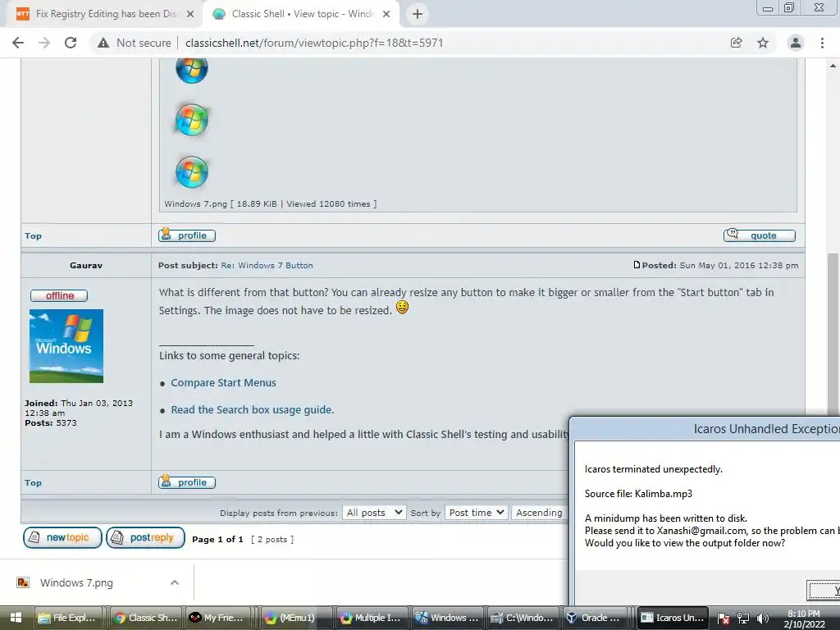Quote the first post
840x630 pixels.
(759, 235)
